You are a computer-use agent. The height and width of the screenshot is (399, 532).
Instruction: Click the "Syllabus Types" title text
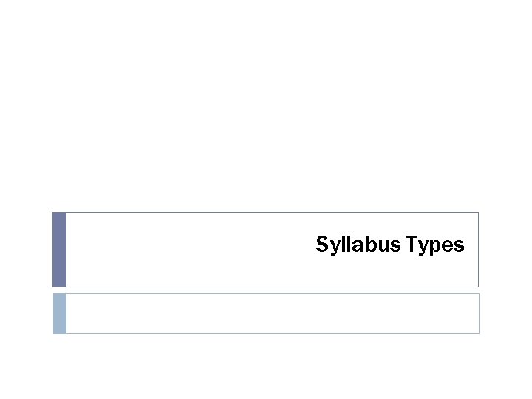pyautogui.click(x=389, y=245)
